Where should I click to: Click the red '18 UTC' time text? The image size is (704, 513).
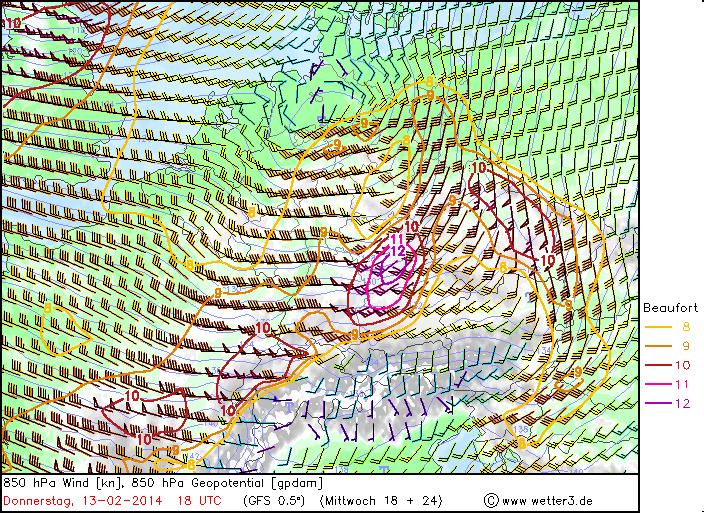[x=200, y=500]
